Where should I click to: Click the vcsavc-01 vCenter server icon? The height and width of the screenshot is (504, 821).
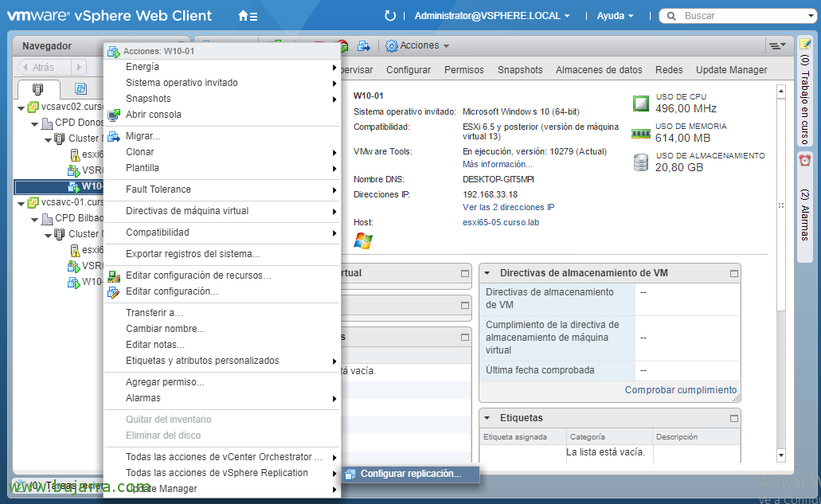33,202
